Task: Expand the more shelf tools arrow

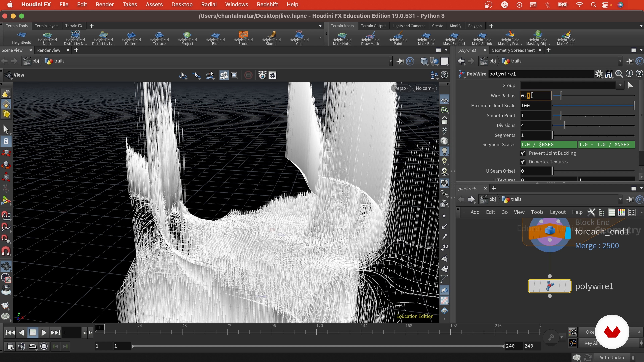Action: [x=320, y=38]
